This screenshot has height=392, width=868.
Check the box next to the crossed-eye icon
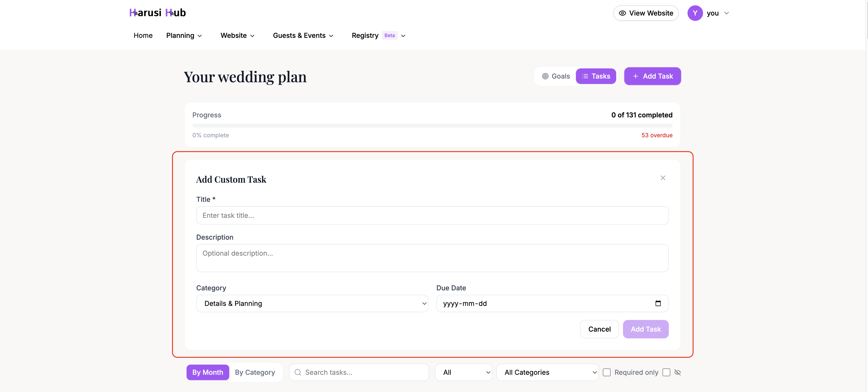pos(666,372)
